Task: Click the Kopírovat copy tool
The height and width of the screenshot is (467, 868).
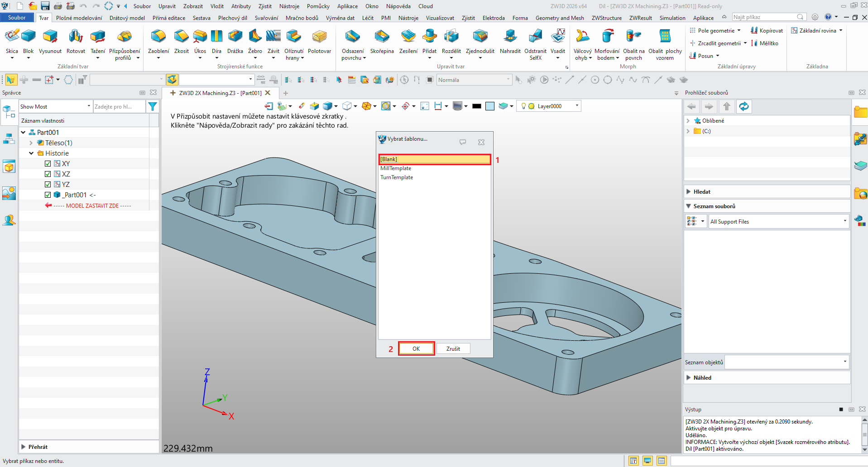Action: click(767, 31)
